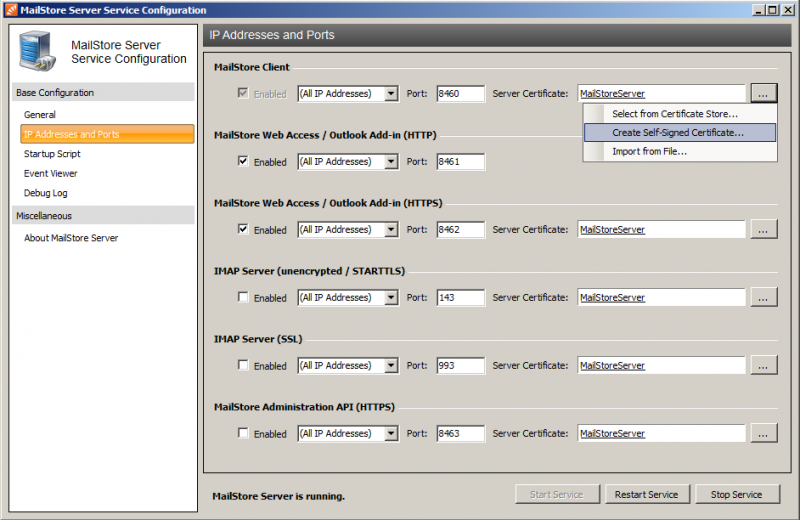Screen dimensions: 800x520
Task: Open browse button for HTTPS Web Access certificate
Action: [764, 229]
